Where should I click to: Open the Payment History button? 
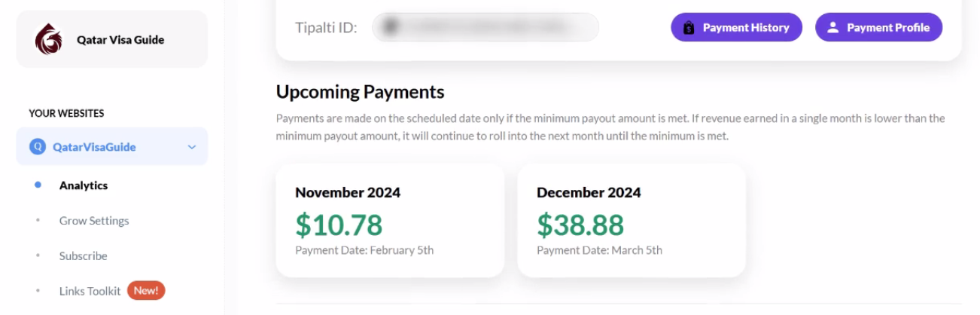click(736, 28)
